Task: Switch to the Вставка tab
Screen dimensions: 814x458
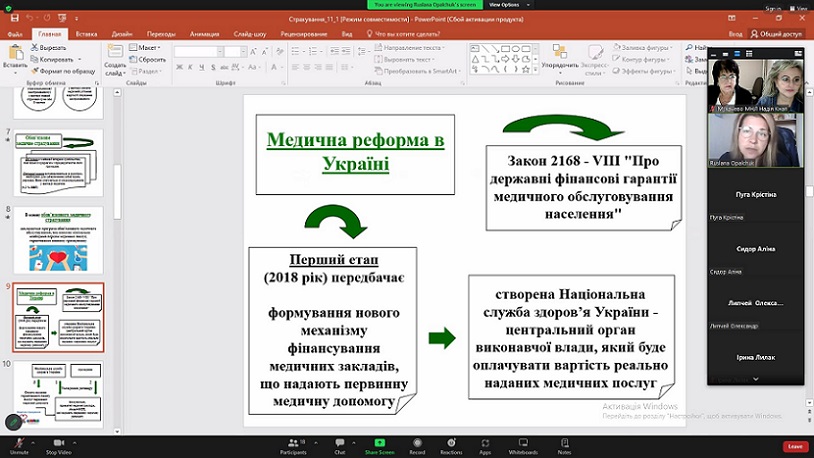Action: (86, 34)
